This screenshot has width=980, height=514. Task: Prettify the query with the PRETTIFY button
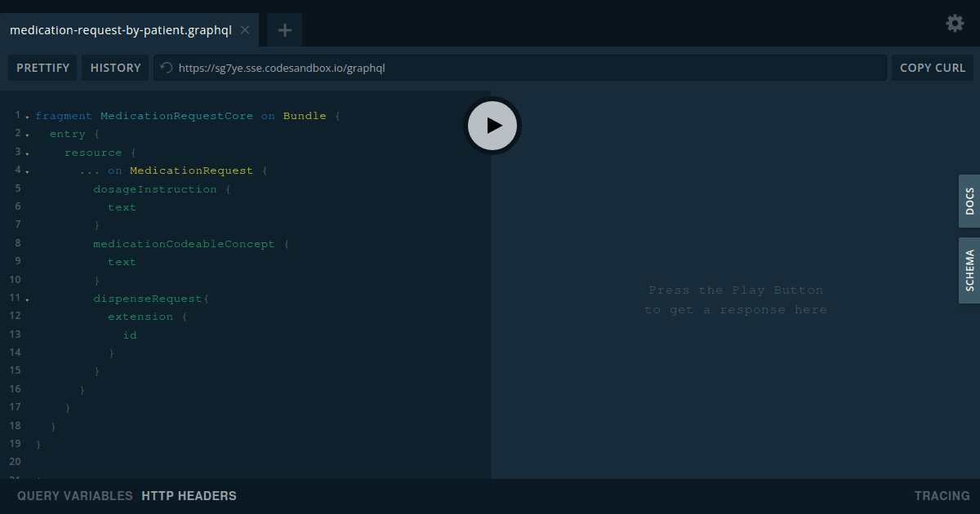pos(42,68)
